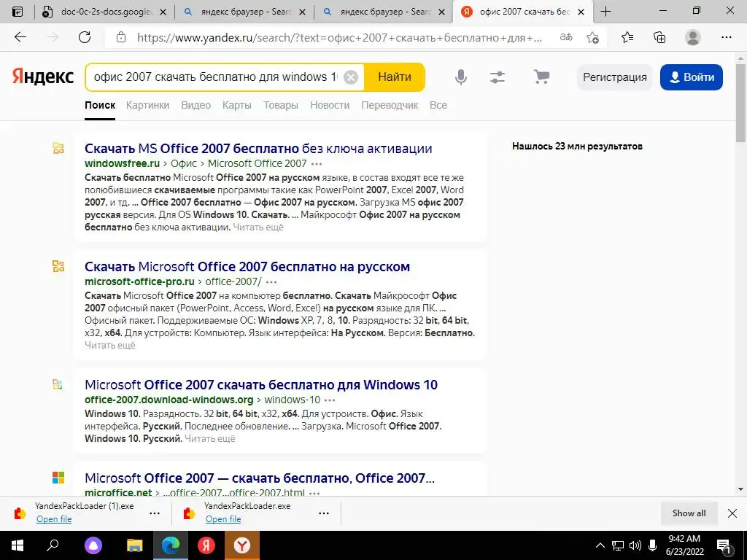Open the tab actions menu icon
The height and width of the screenshot is (560, 747).
coord(18,12)
